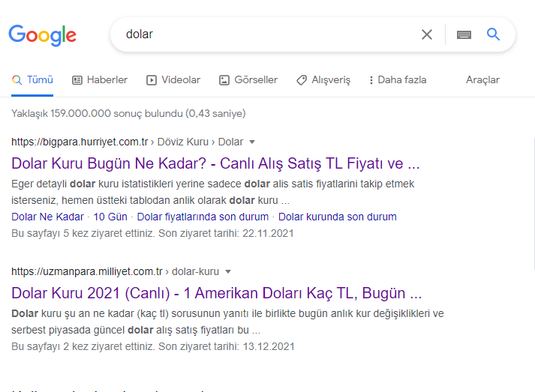Expand the uzmanpara.milliyet.com.tr result dropdown arrow

click(228, 271)
